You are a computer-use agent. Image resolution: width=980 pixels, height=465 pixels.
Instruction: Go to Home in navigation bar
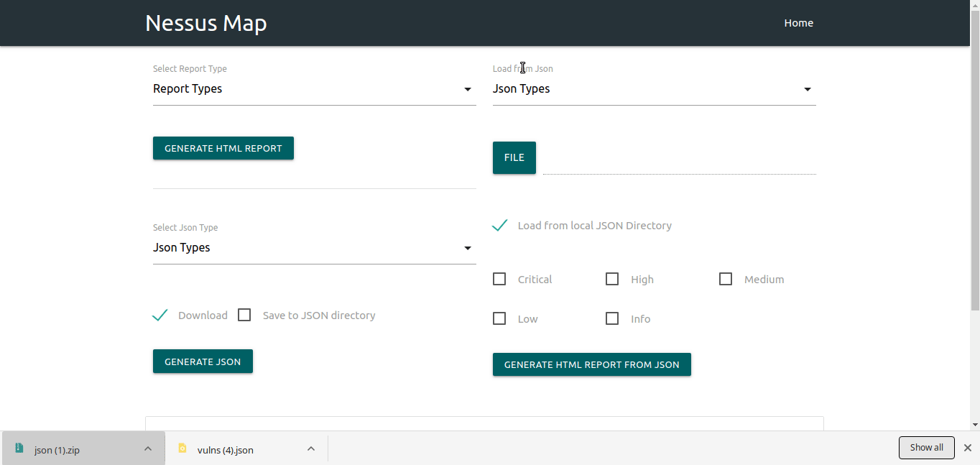point(799,23)
